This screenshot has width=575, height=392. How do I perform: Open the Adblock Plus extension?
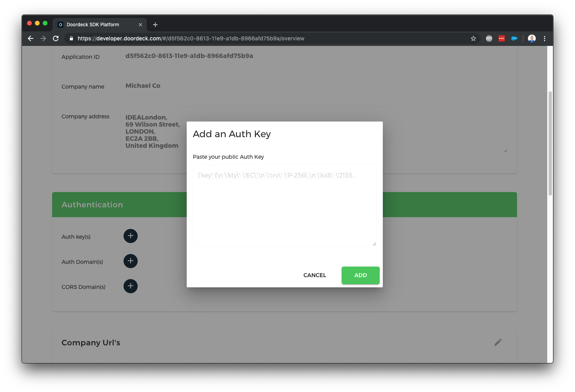489,38
